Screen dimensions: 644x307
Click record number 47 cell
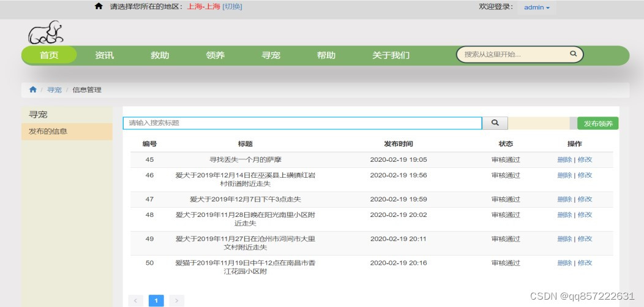tap(149, 199)
